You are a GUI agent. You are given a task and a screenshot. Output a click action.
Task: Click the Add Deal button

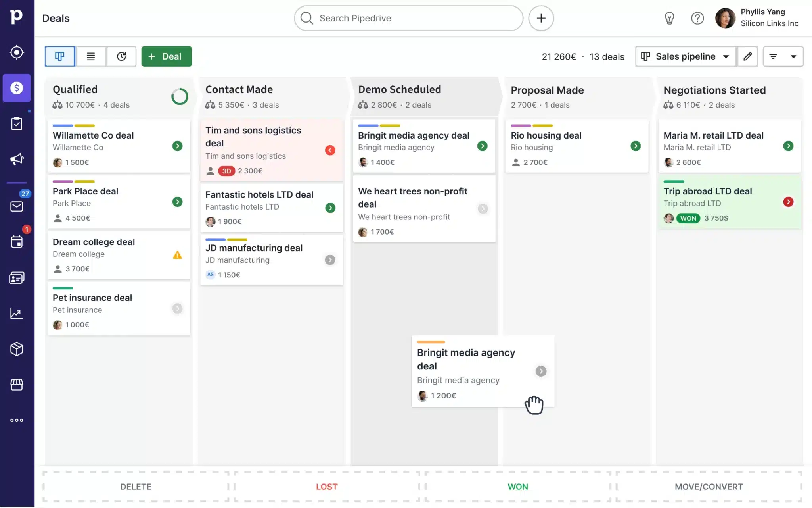[x=166, y=56]
